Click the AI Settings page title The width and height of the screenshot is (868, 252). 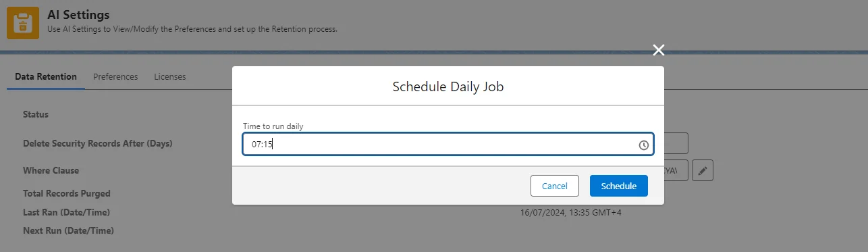(78, 14)
